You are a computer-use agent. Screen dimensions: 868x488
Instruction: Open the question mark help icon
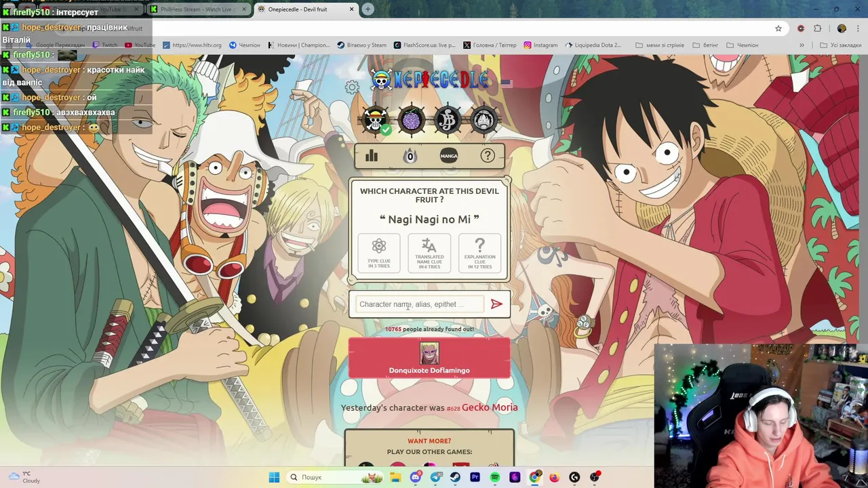point(488,156)
